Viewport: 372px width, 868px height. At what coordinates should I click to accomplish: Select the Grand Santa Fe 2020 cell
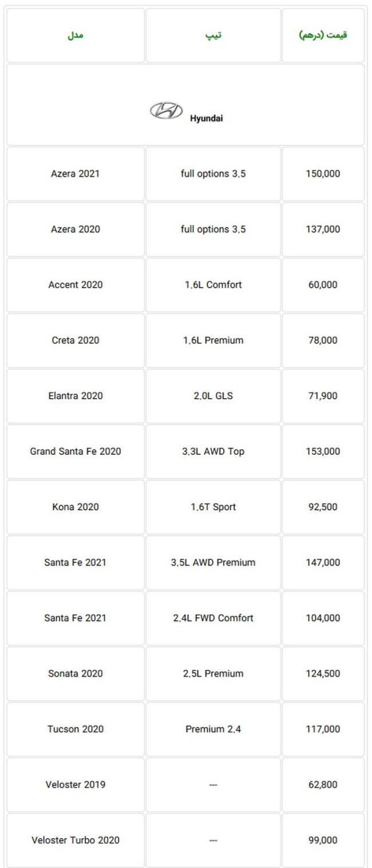coord(76,451)
